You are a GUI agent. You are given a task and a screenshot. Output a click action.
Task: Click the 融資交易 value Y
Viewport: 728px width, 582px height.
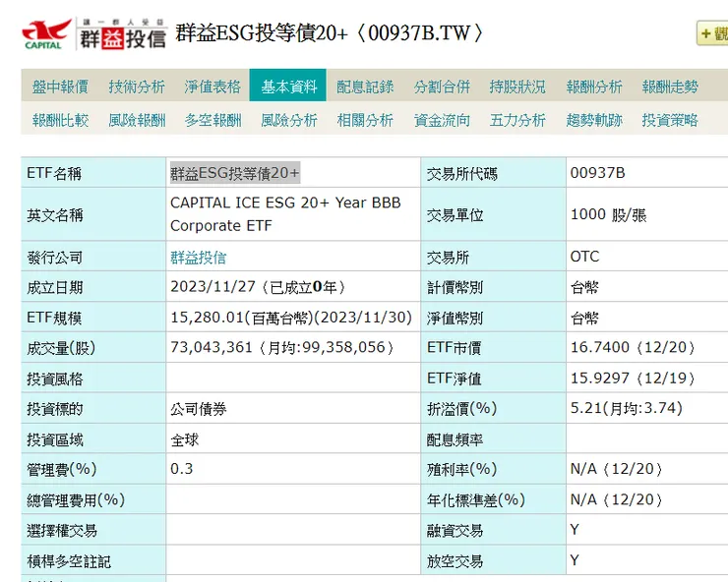point(575,530)
